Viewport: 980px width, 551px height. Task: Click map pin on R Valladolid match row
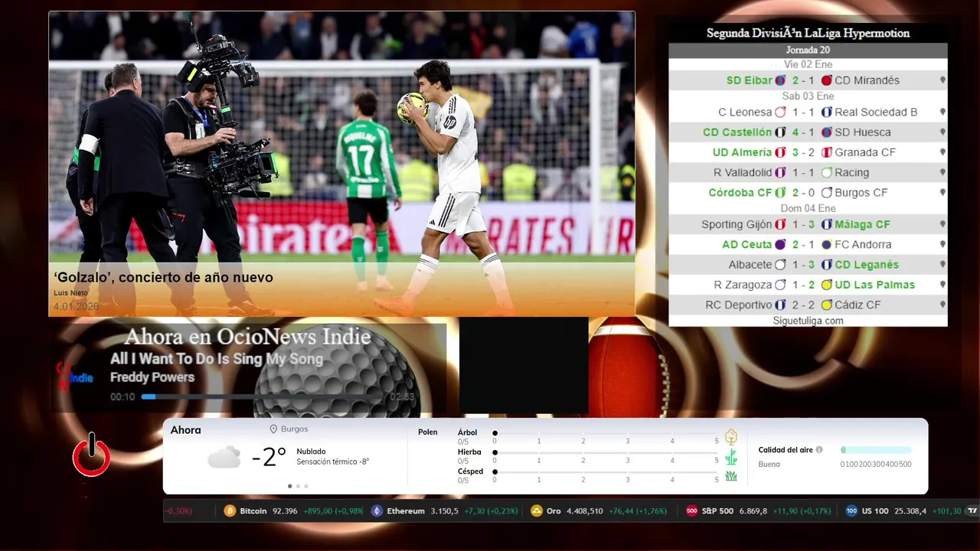(x=942, y=172)
